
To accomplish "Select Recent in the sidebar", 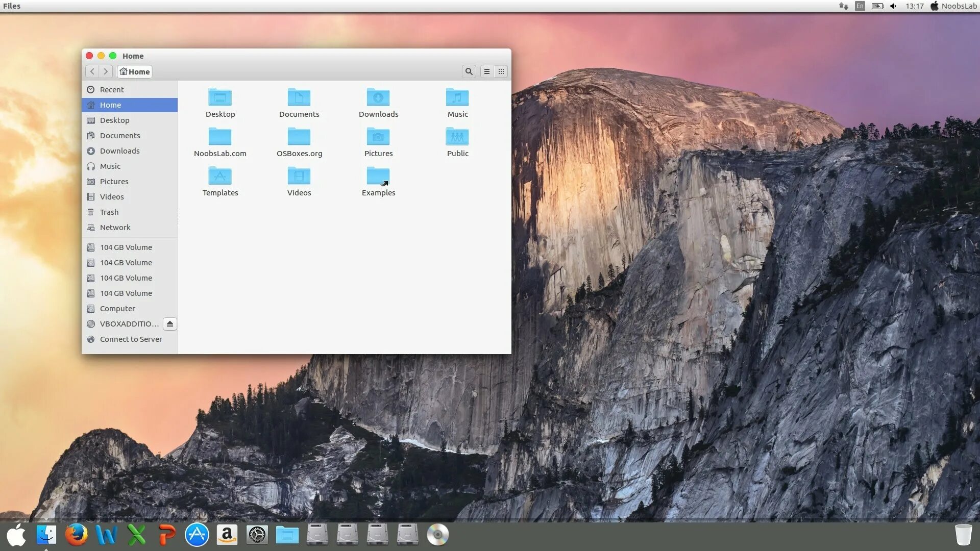I will 112,90.
